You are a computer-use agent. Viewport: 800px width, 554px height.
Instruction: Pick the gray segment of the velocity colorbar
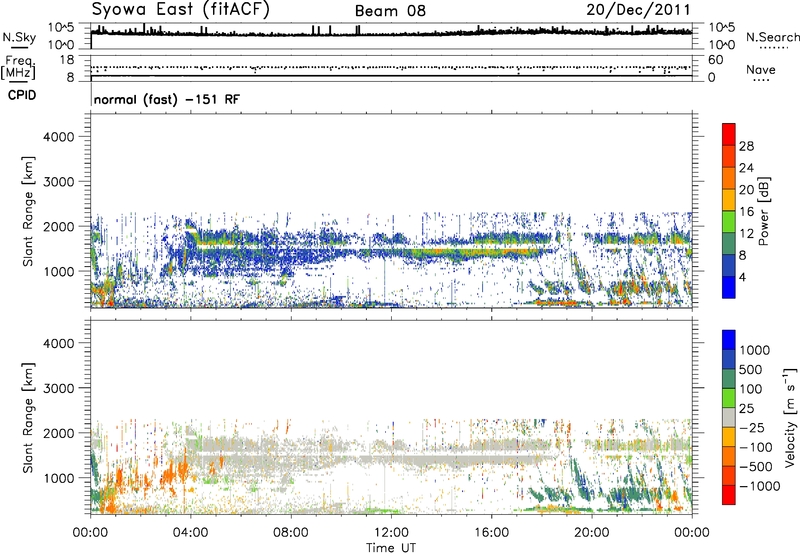click(729, 418)
